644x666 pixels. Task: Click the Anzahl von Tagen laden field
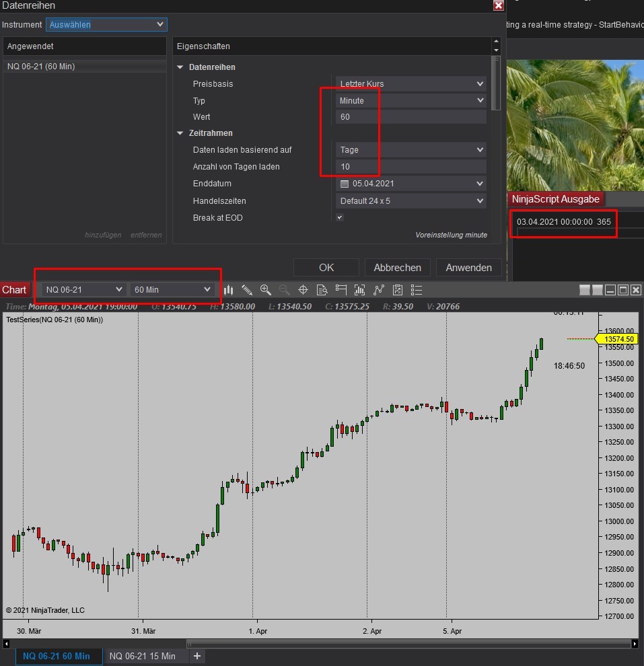[x=410, y=167]
